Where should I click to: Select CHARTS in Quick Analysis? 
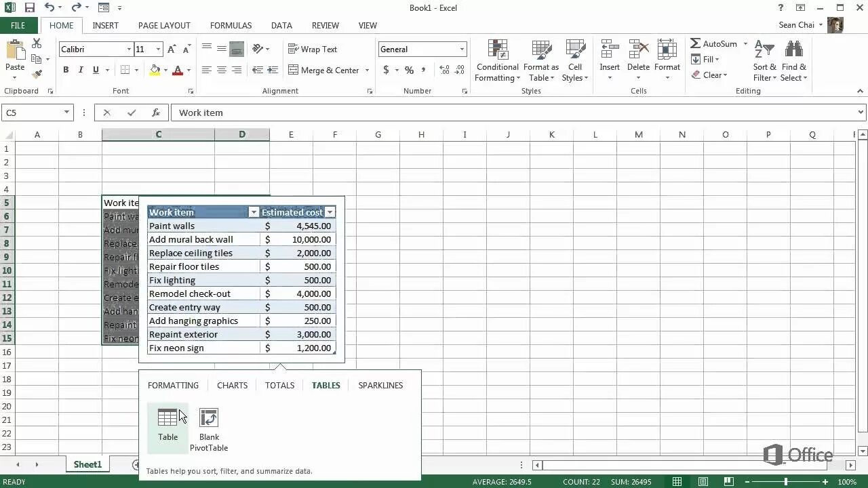click(232, 385)
